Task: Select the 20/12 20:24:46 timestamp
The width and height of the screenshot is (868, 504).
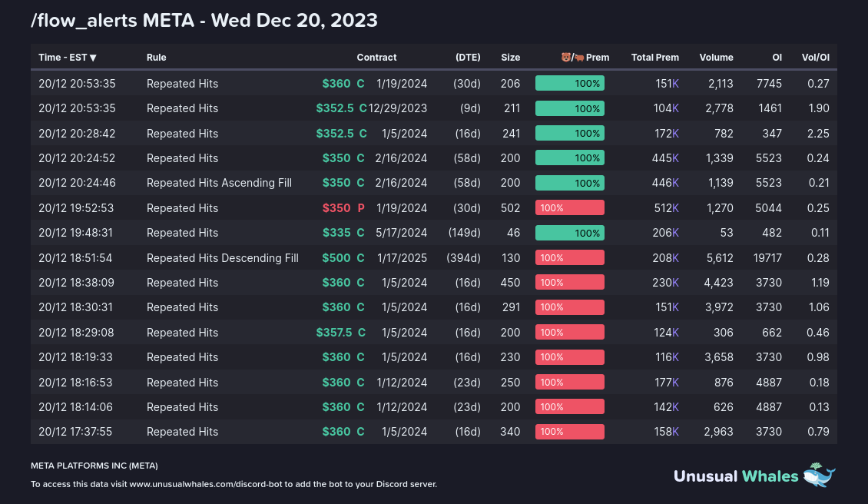Action: pyautogui.click(x=77, y=183)
